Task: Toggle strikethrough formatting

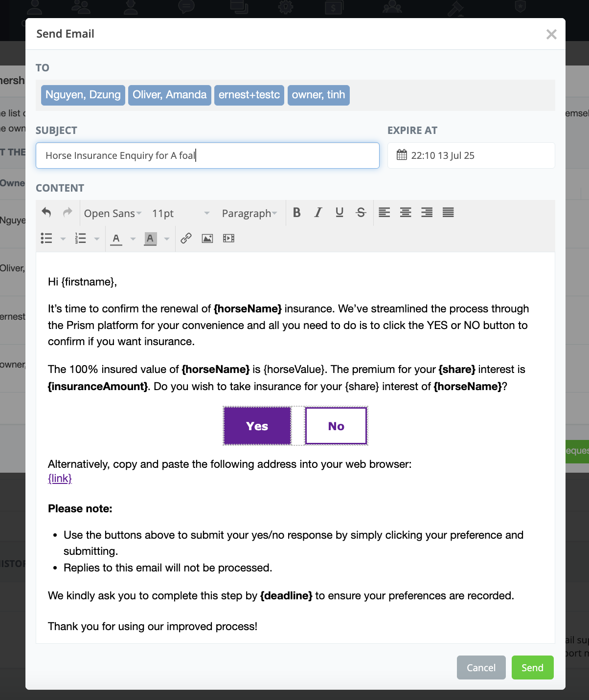Action: click(361, 213)
